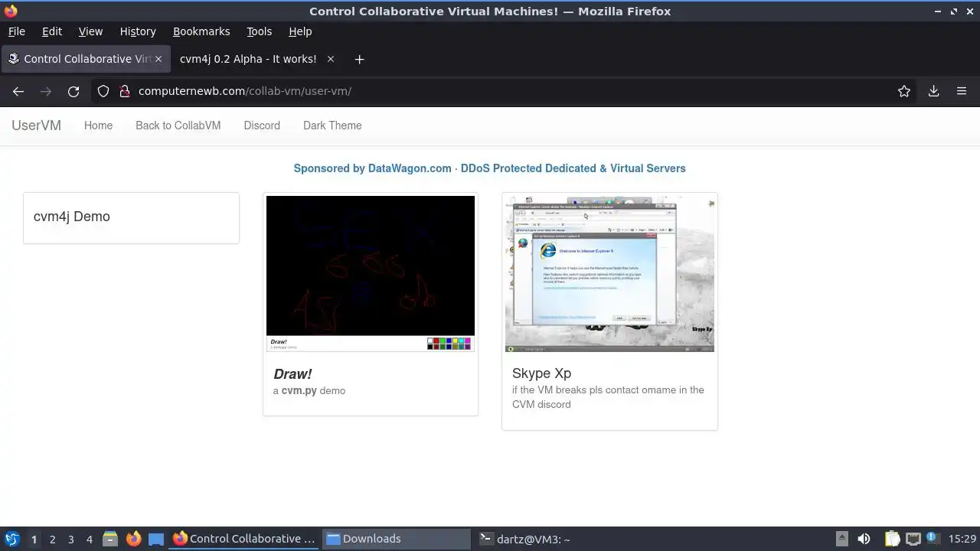
Task: Open the Edit menu
Action: [x=52, y=31]
